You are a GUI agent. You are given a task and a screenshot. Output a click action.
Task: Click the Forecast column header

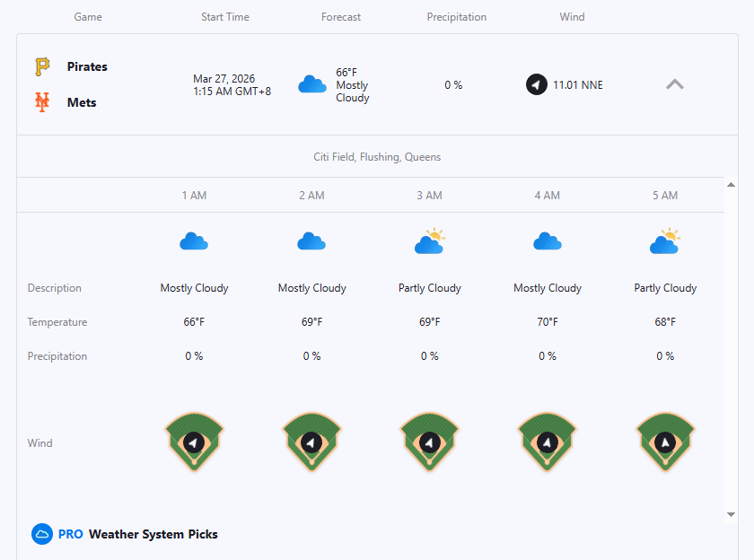coord(341,17)
